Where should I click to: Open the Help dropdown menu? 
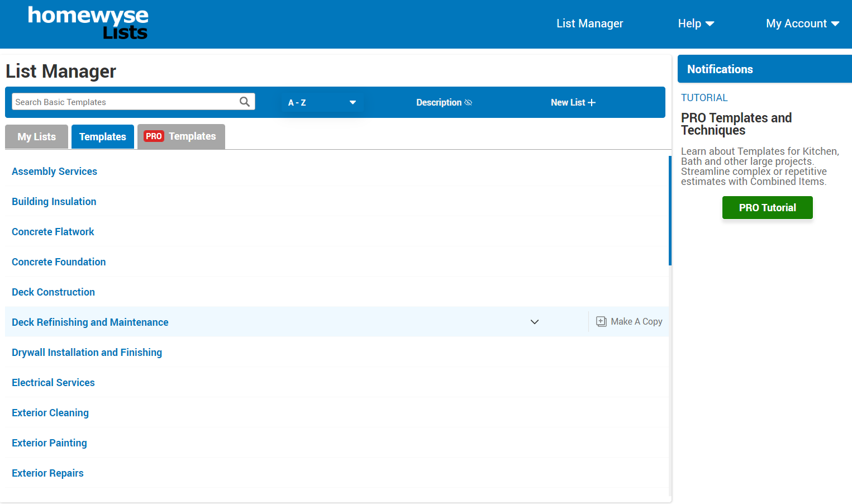pos(696,23)
